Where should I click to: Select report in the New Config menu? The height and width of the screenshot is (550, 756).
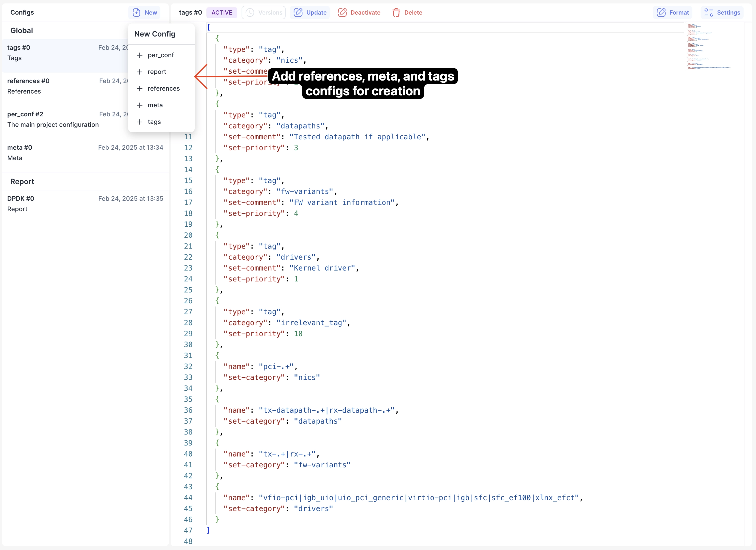[x=157, y=72]
